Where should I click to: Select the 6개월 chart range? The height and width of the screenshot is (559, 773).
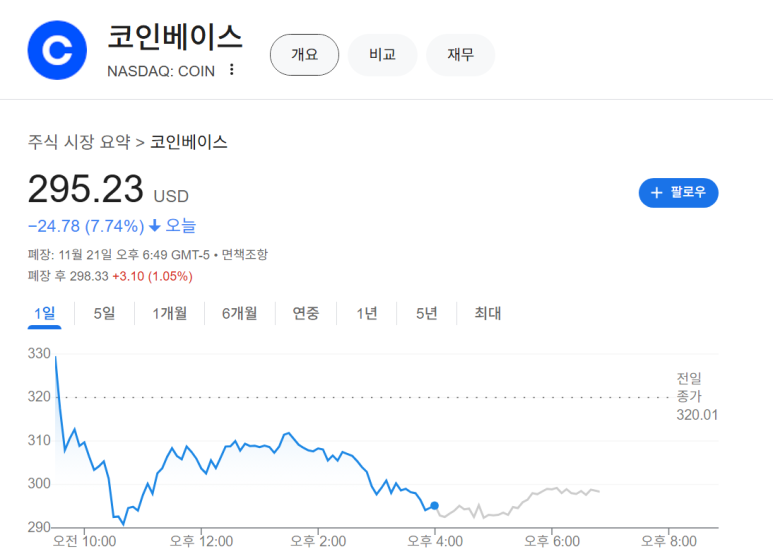[239, 314]
